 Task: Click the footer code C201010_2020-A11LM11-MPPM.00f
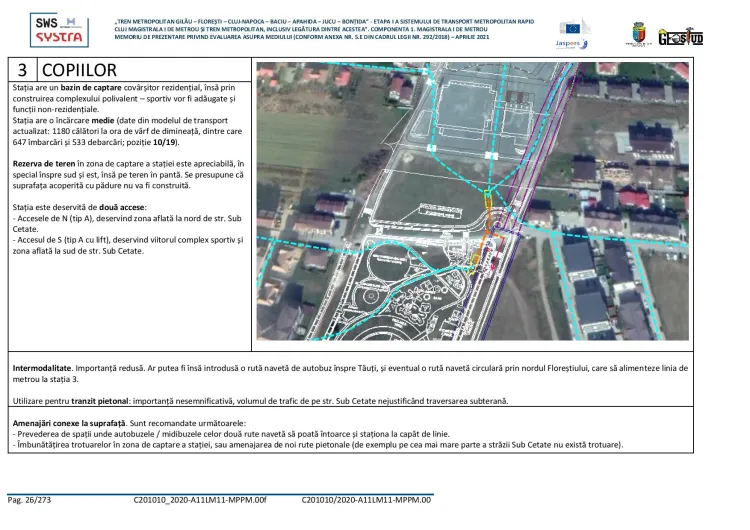[200, 498]
